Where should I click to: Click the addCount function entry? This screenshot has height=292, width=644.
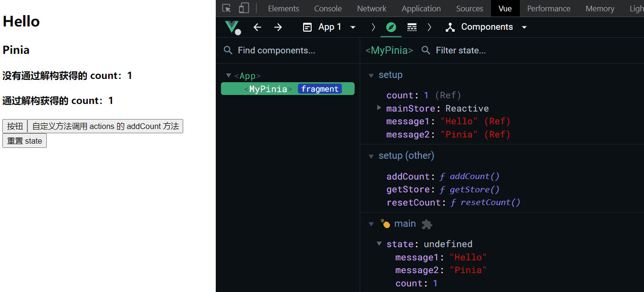click(443, 176)
